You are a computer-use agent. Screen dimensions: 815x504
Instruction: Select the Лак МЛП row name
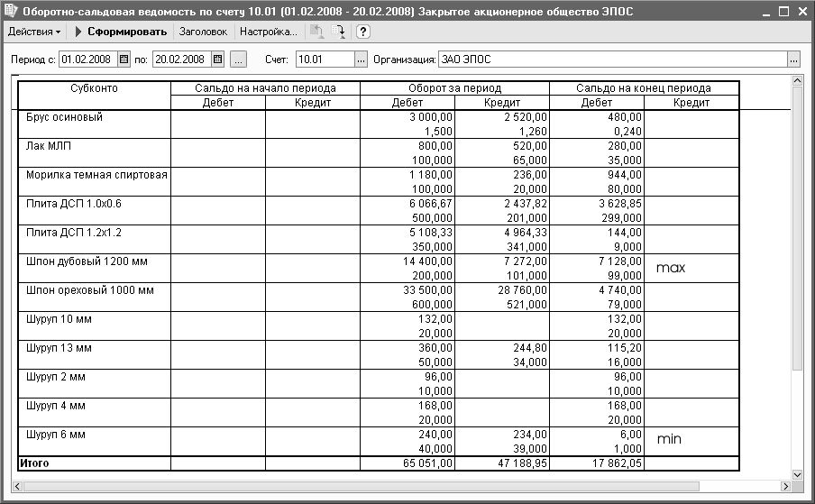pos(49,146)
